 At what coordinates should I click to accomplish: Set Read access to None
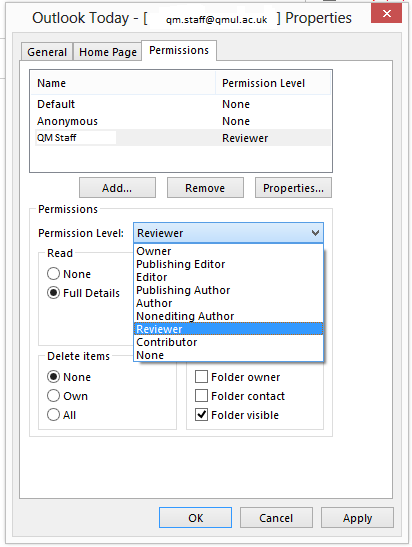(x=53, y=274)
